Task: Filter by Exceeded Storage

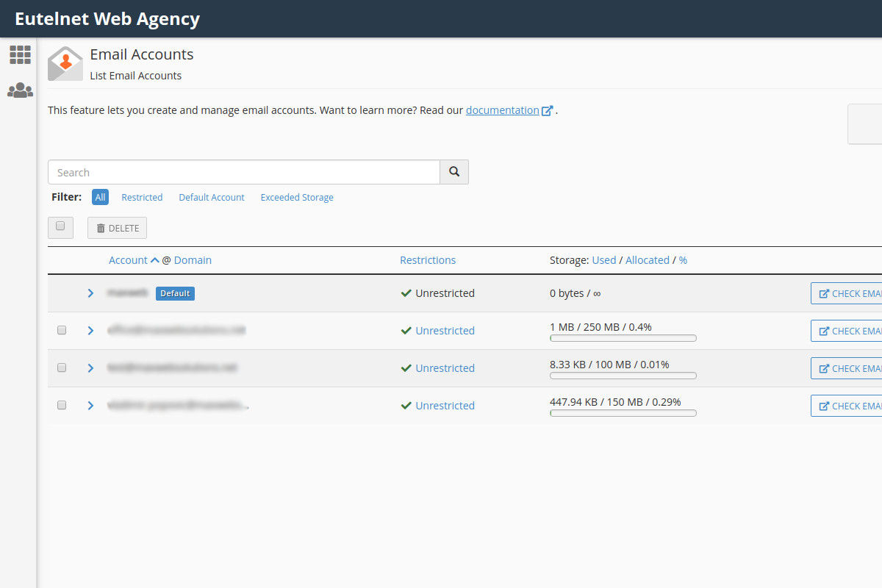Action: coord(297,198)
